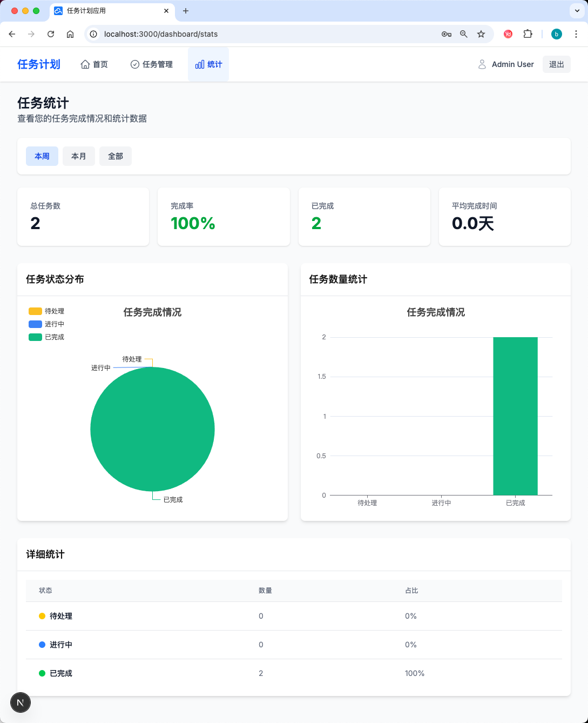Click the 任务计划 logo link
Screen dimensions: 588x723
39,64
